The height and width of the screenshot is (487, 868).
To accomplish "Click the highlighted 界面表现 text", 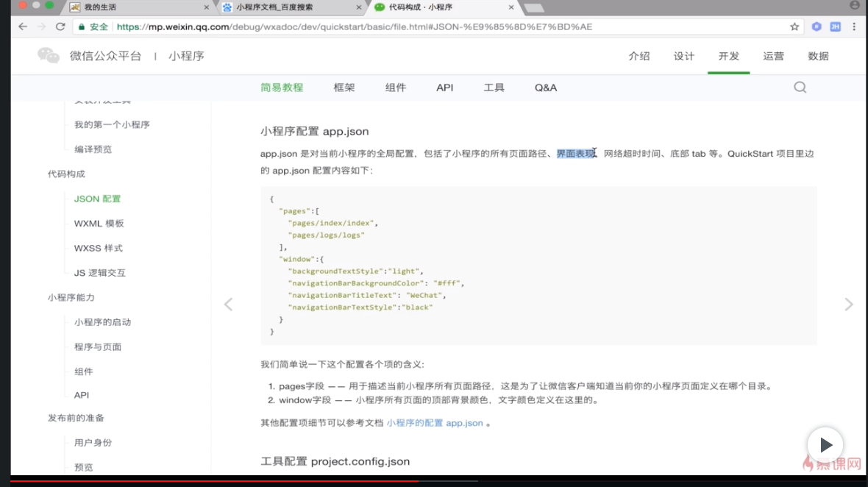I will (576, 154).
